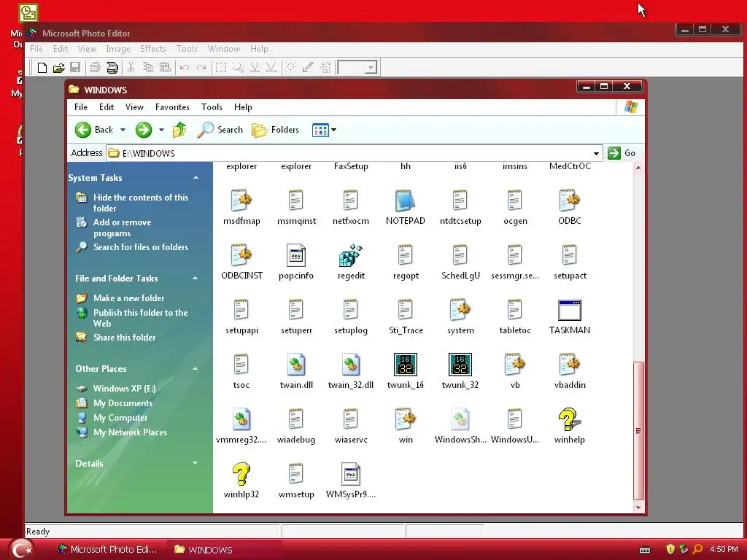Select the vmmreg32 file icon
The height and width of the screenshot is (560, 747).
(x=241, y=419)
